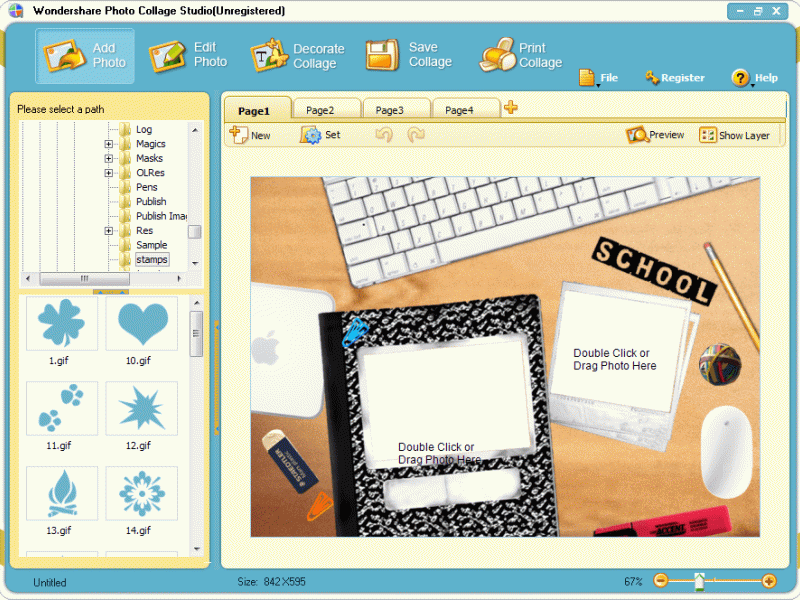Open Decorate Collage tools
This screenshot has width=800, height=600.
point(297,55)
